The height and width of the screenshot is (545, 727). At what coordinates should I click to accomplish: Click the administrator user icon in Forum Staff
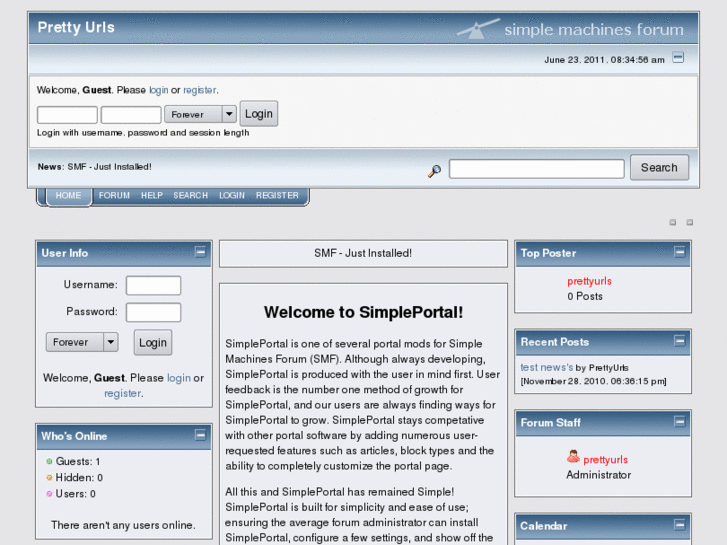(573, 456)
